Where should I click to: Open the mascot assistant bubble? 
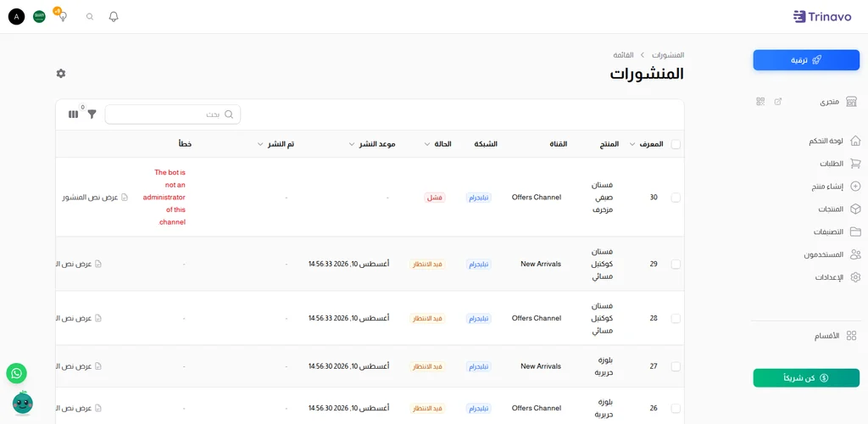23,403
